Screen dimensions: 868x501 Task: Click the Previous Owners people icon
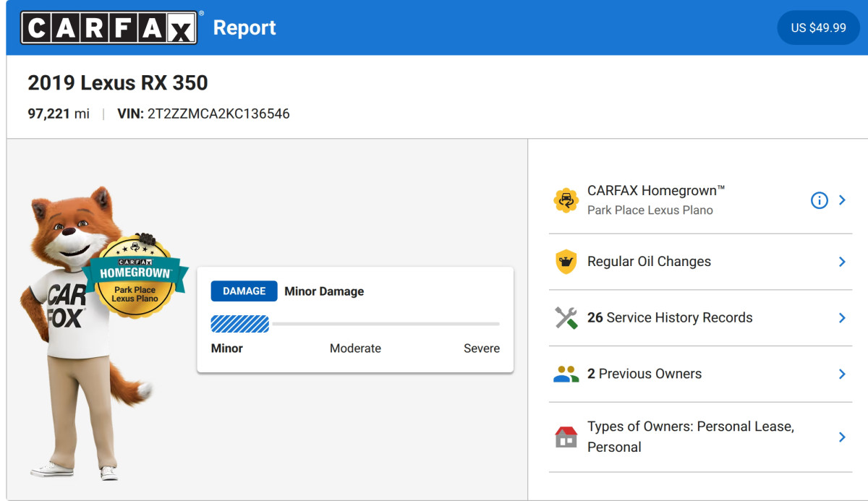pyautogui.click(x=566, y=374)
